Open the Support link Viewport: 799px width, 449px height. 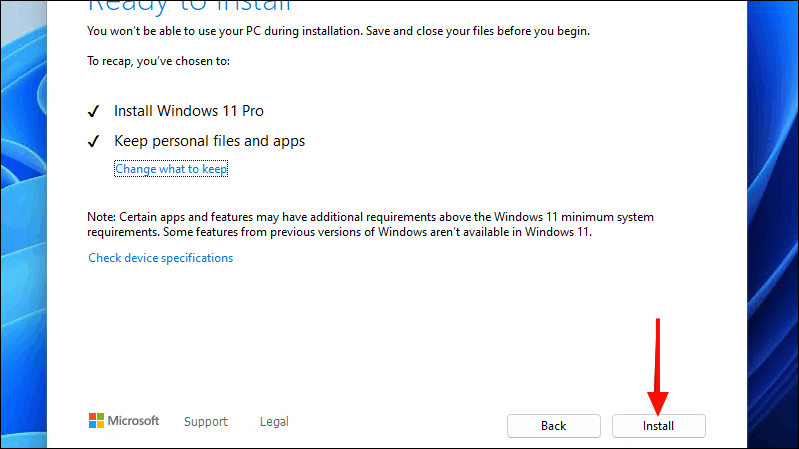coord(206,421)
